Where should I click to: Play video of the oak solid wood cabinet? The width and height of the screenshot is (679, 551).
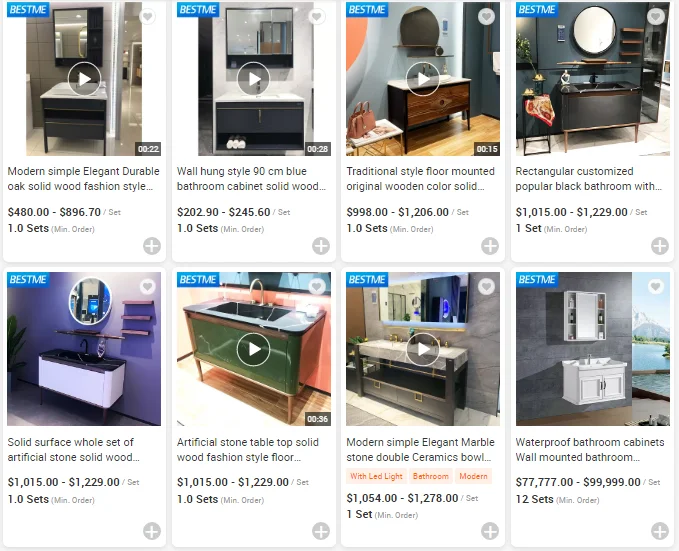tap(84, 79)
